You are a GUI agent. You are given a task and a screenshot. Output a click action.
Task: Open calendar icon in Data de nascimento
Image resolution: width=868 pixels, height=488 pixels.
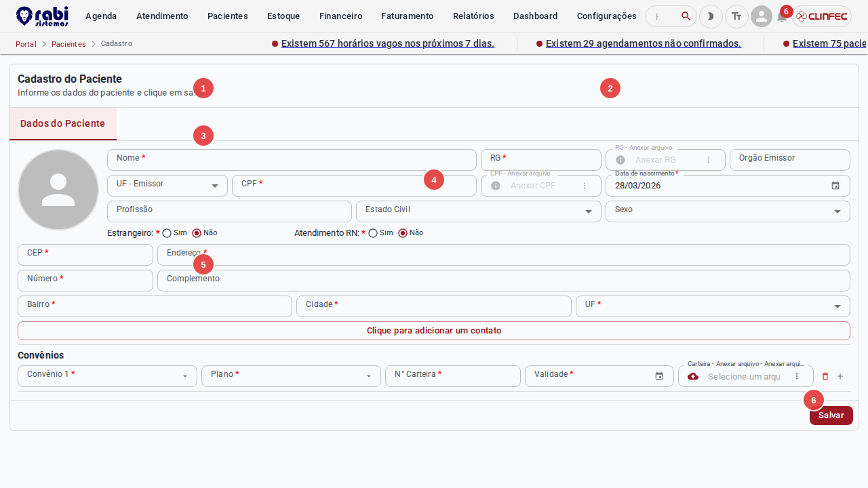835,186
